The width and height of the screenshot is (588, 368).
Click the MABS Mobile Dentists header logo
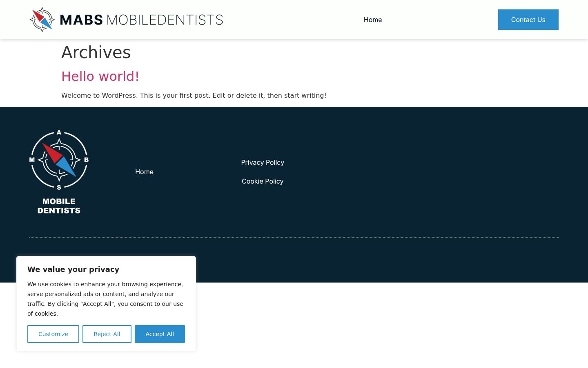127,20
